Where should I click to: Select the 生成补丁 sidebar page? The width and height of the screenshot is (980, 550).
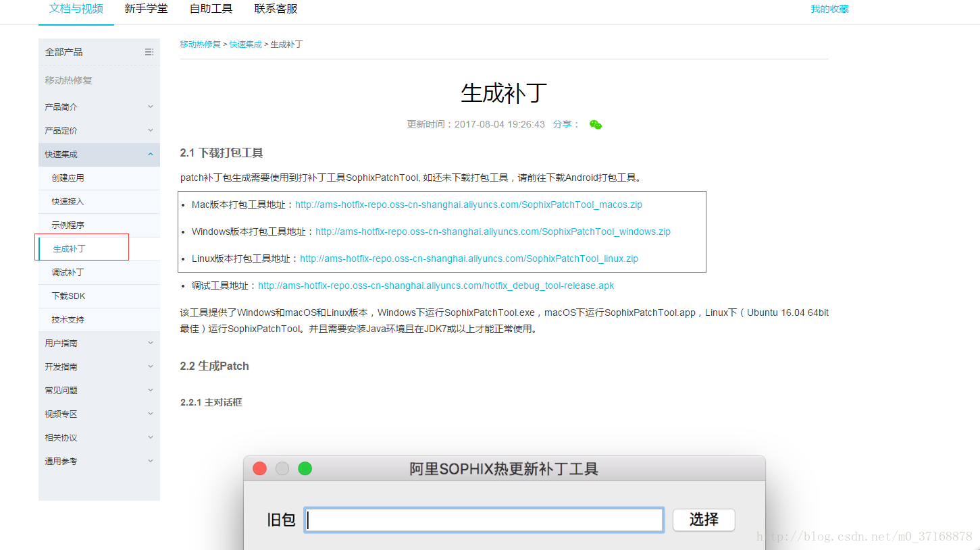(x=99, y=249)
